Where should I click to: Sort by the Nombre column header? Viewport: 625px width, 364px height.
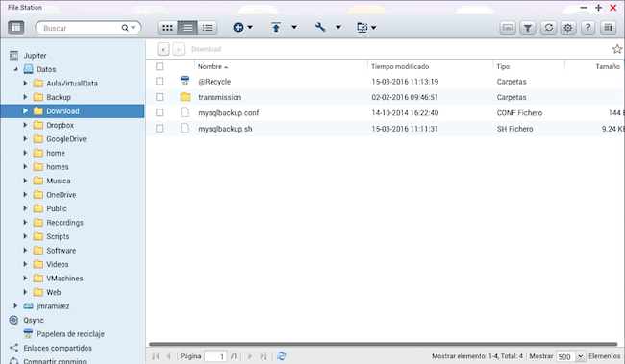[210, 66]
